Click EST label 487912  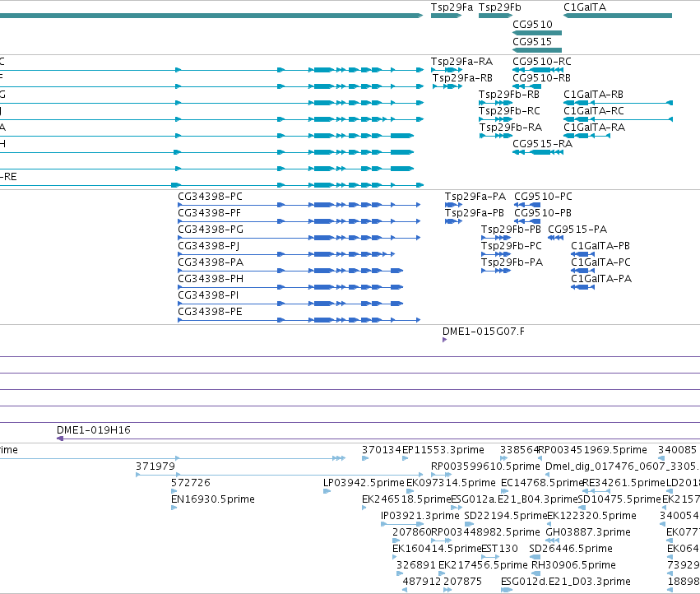point(422,582)
